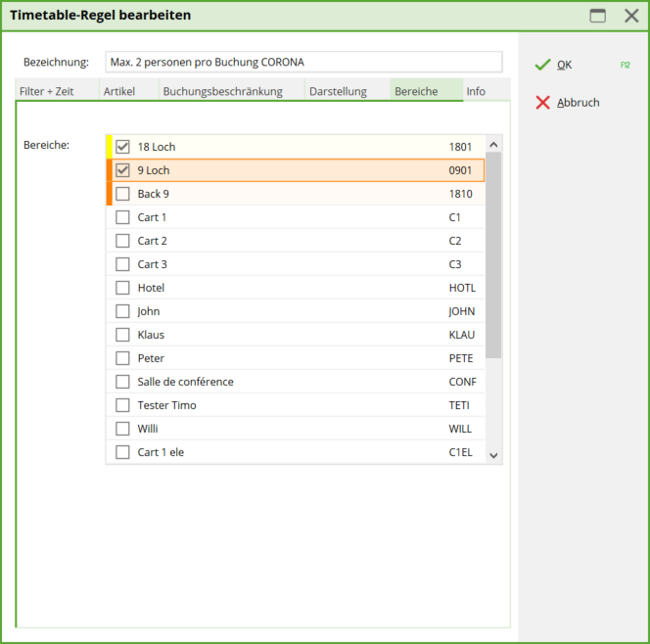The image size is (650, 644).
Task: Maximize the Timetable-Regel window
Action: pyautogui.click(x=597, y=16)
